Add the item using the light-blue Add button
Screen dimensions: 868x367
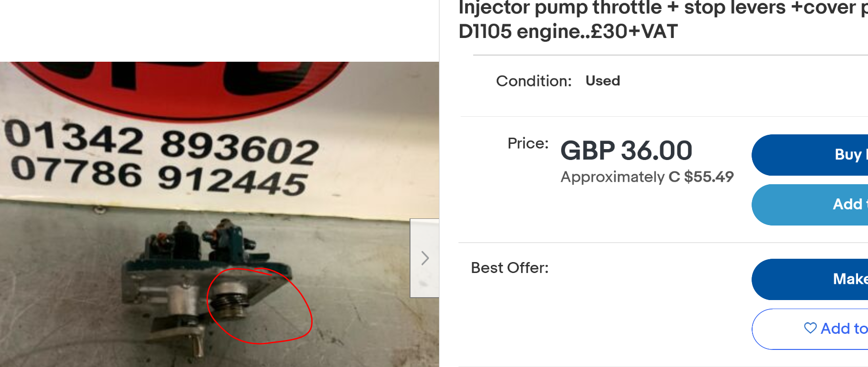click(x=810, y=205)
